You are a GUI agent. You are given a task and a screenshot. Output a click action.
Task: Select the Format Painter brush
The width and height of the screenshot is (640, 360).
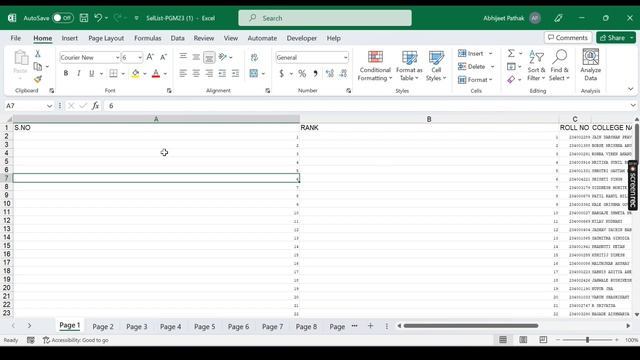coord(38,79)
